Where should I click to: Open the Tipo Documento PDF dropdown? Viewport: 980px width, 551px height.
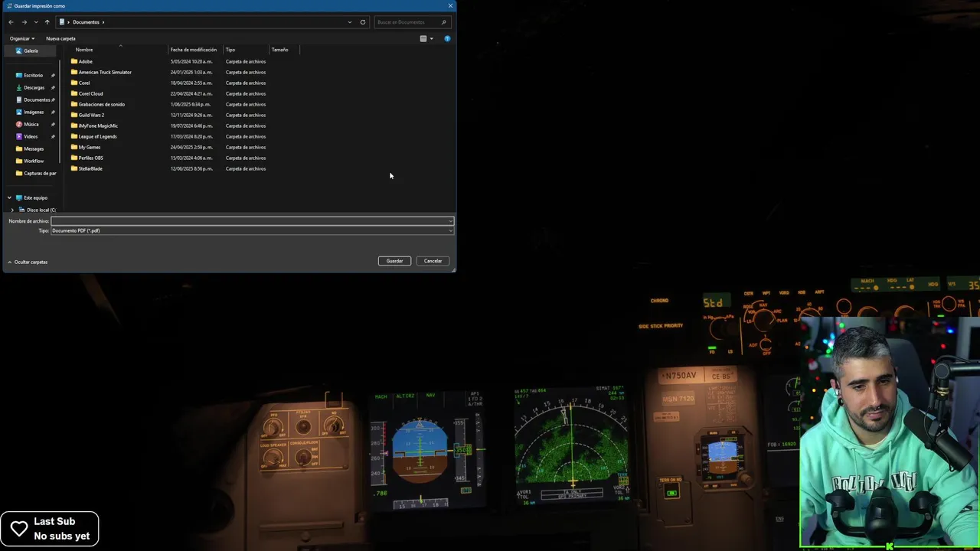click(252, 230)
